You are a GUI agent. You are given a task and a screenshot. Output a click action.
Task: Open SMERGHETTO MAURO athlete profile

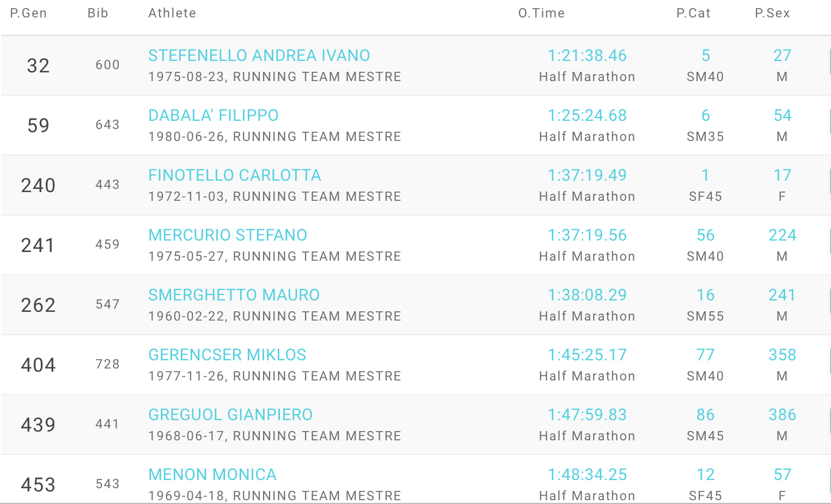tap(234, 295)
